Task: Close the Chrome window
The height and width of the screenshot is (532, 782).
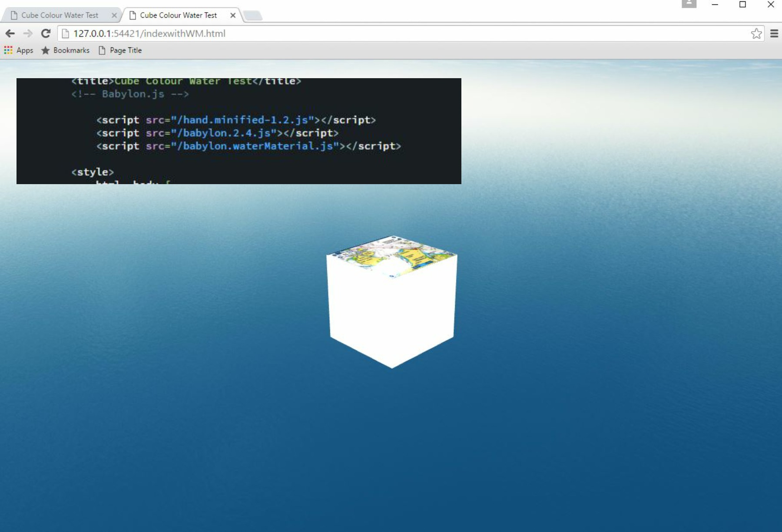Action: point(771,4)
